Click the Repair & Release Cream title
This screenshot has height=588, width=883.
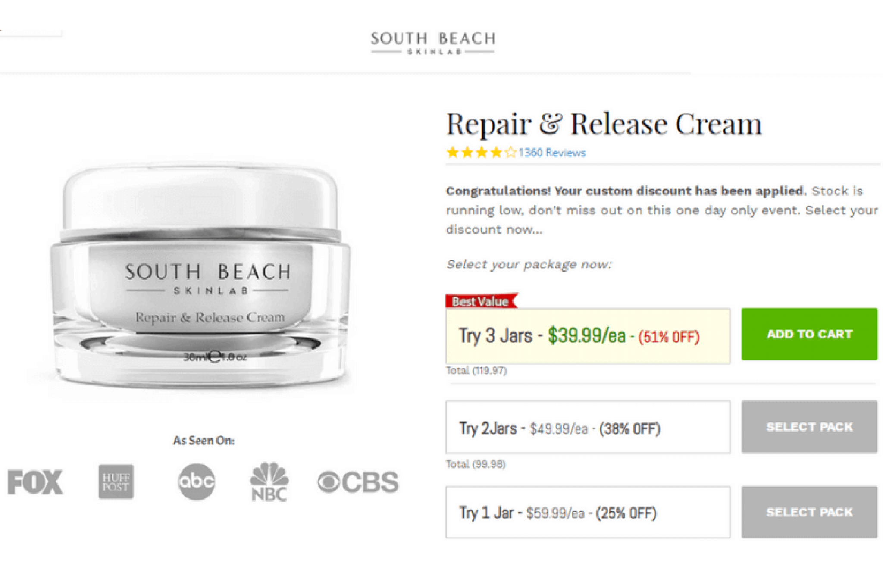[604, 125]
